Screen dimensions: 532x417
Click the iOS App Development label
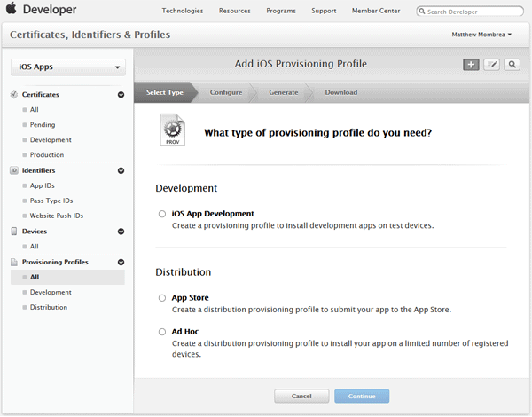(213, 214)
